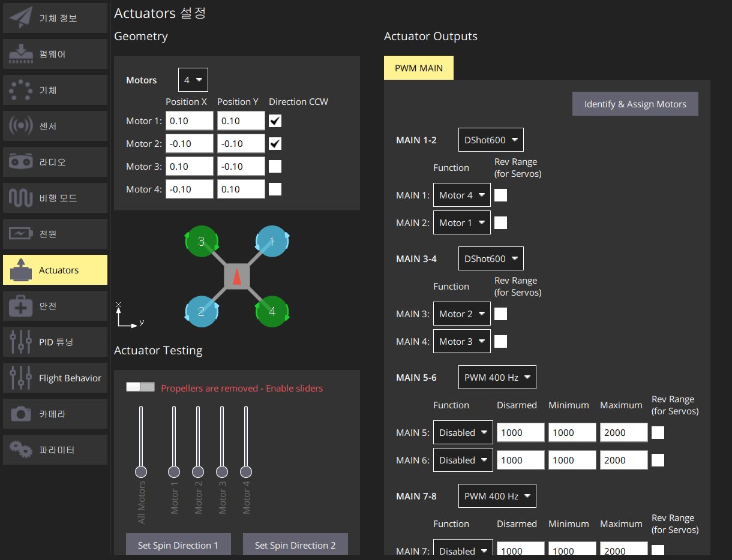Click the parameters gears icon

pos(21,450)
